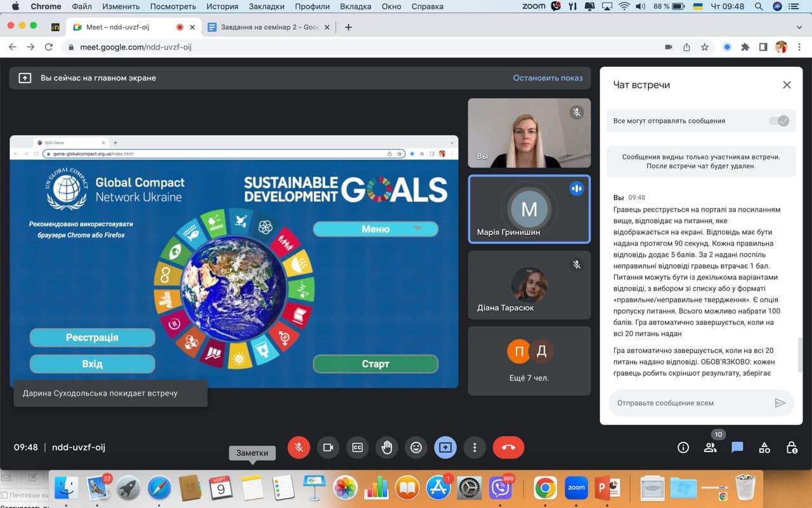Click the muted mic icon on Діана Тарасюк tile

[576, 265]
